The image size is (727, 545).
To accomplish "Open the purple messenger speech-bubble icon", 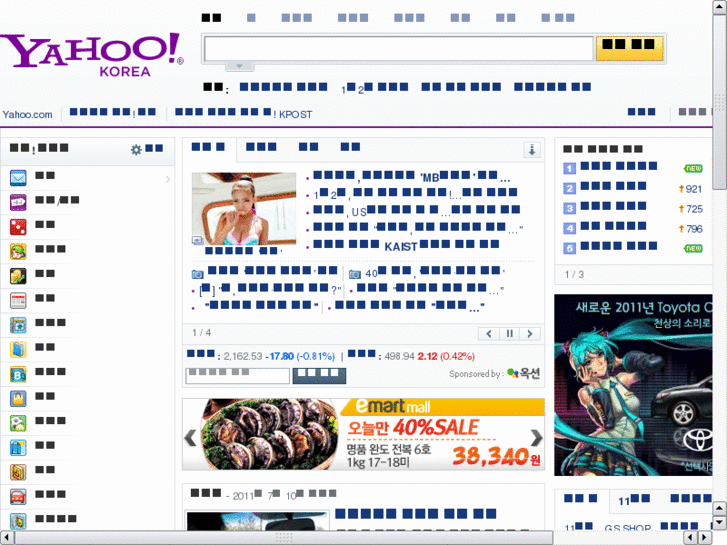I will point(18,202).
